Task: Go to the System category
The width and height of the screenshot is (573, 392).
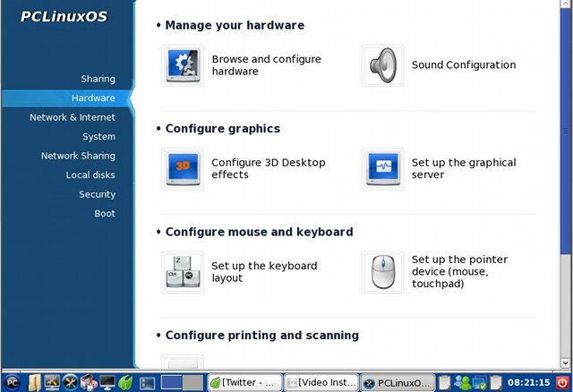Action: (x=98, y=137)
